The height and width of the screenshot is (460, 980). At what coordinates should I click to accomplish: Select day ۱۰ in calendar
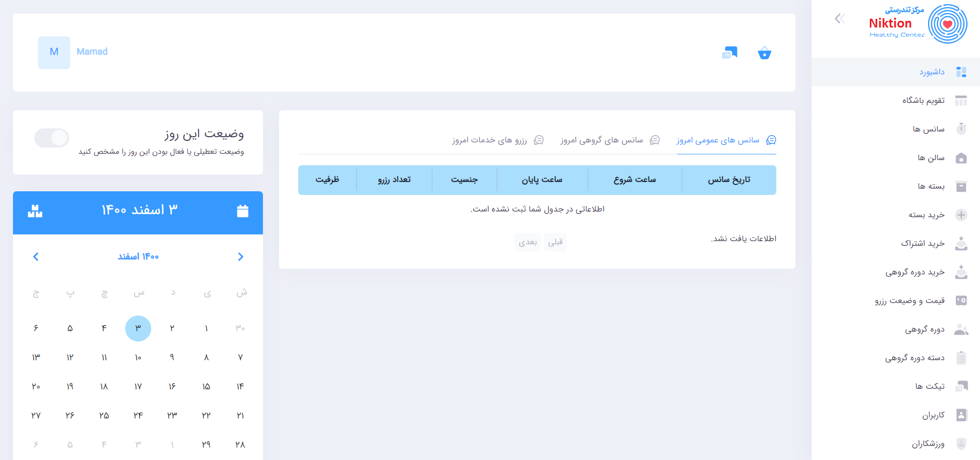[138, 358]
